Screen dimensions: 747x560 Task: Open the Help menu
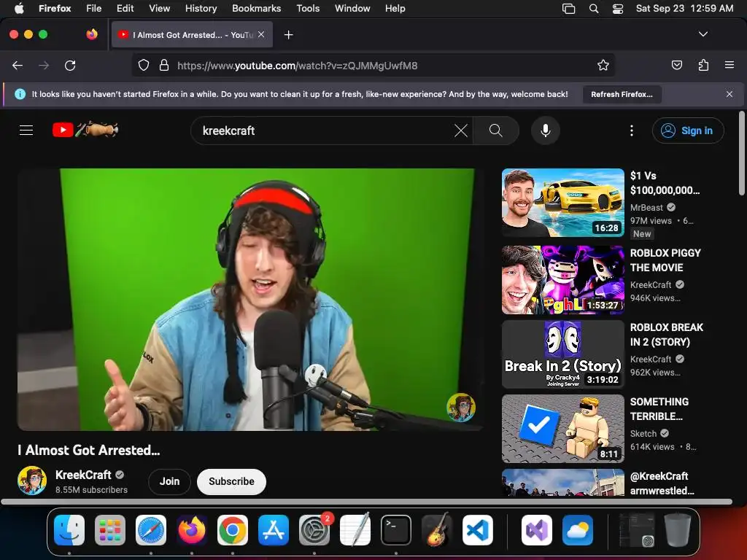coord(395,8)
